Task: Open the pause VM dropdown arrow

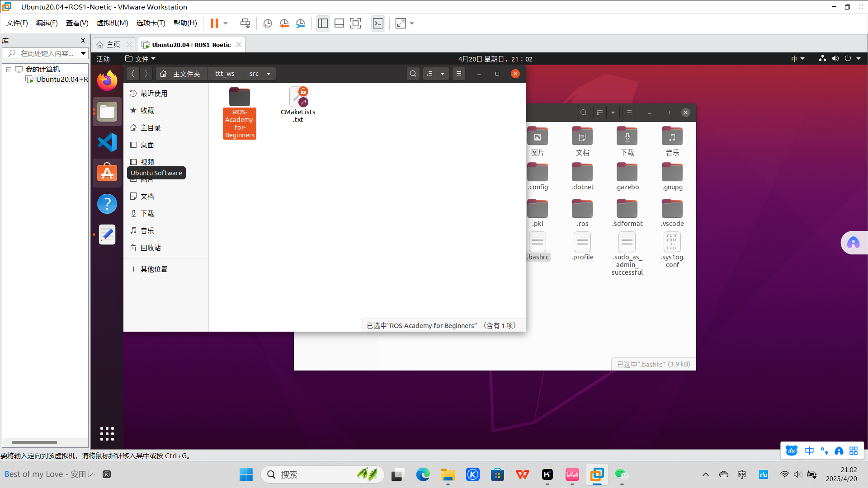Action: pyautogui.click(x=226, y=23)
